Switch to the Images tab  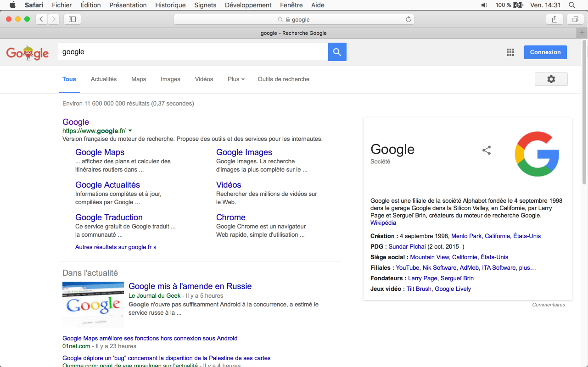point(170,79)
